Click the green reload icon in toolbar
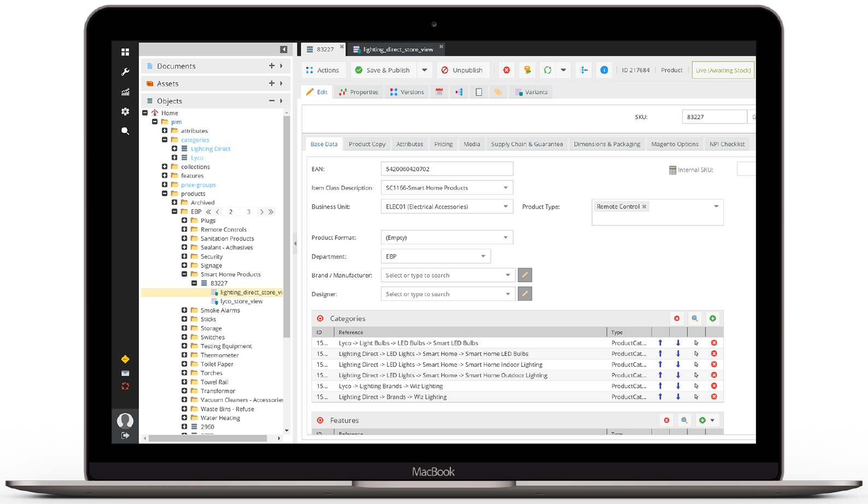868x504 pixels. point(547,70)
